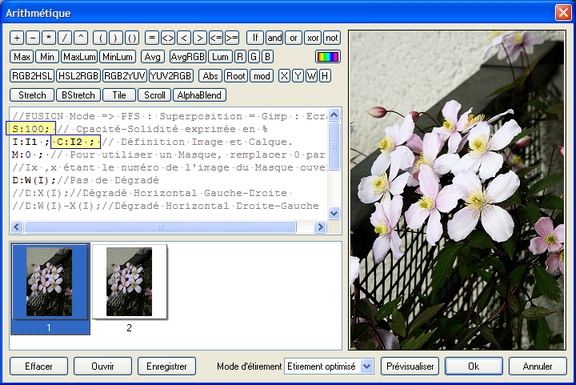Click the Min function button
The width and height of the screenshot is (576, 385).
click(x=47, y=57)
